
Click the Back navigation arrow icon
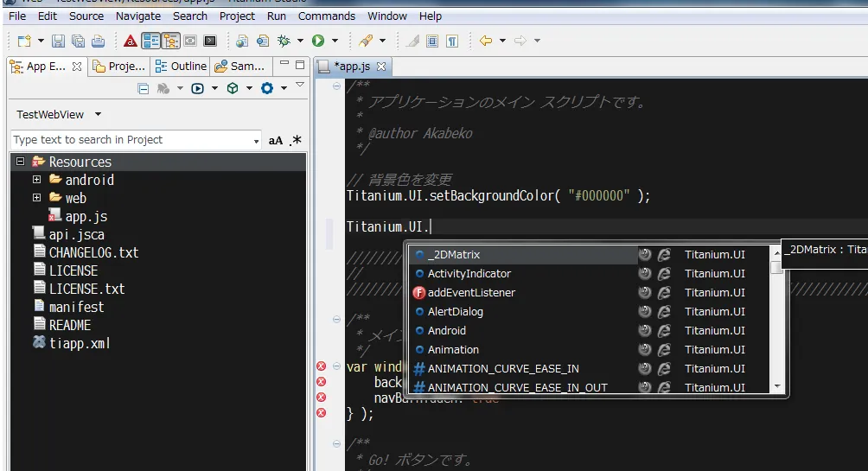tap(486, 41)
